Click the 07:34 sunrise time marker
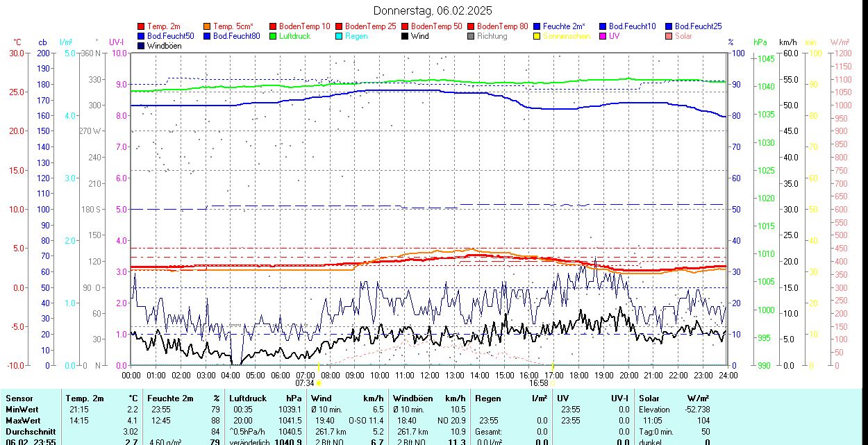The height and width of the screenshot is (445, 868). 306,383
